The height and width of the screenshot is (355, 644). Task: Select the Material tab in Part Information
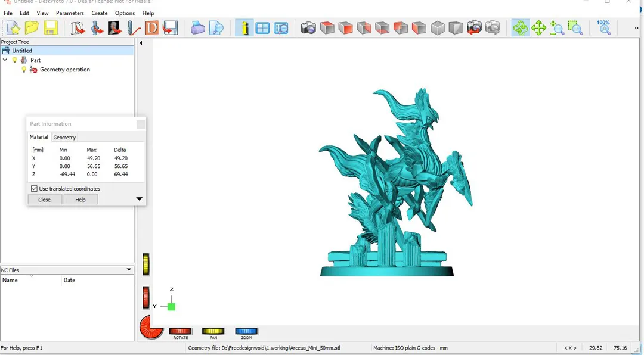pyautogui.click(x=39, y=137)
